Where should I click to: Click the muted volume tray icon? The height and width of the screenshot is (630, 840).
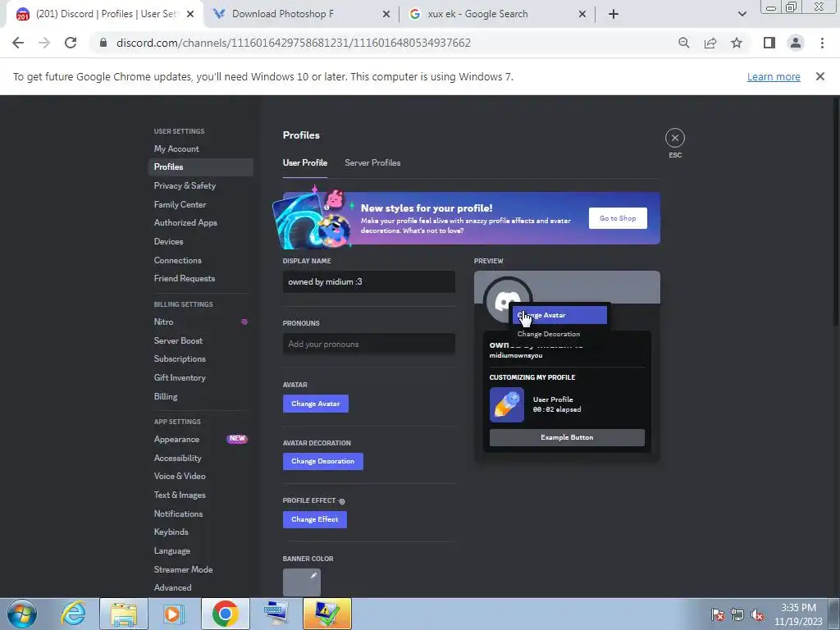[757, 614]
